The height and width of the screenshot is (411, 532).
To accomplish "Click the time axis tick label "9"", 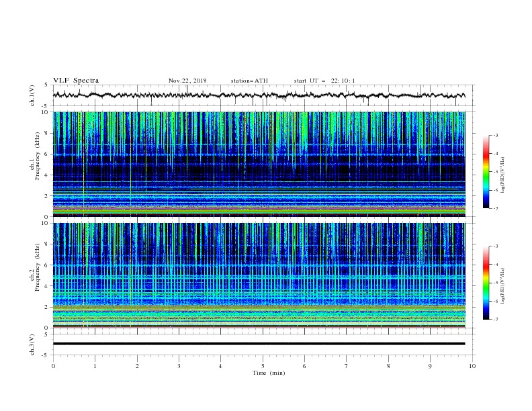I will pos(430,366).
